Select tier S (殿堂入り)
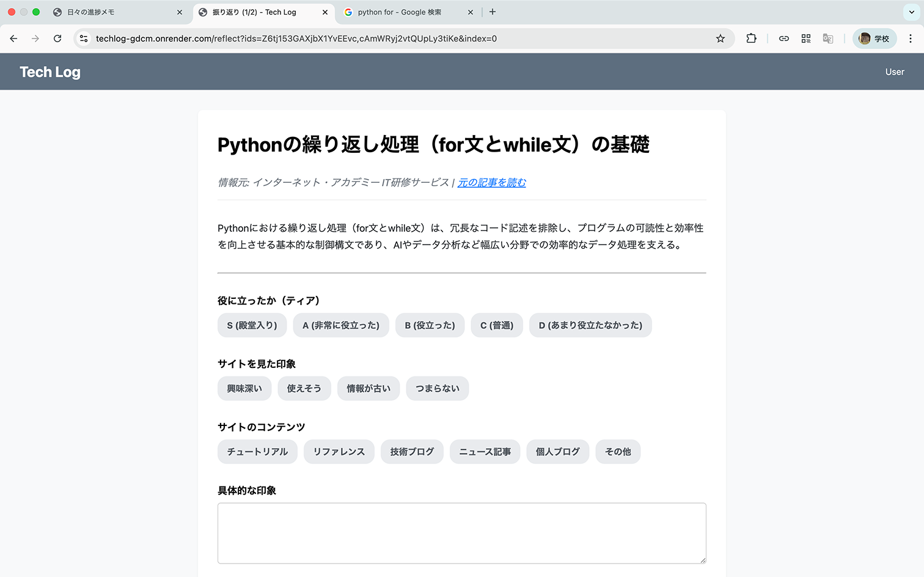 point(252,325)
